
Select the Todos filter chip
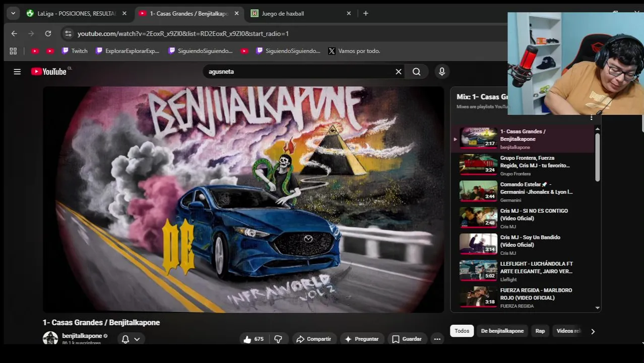(x=462, y=331)
